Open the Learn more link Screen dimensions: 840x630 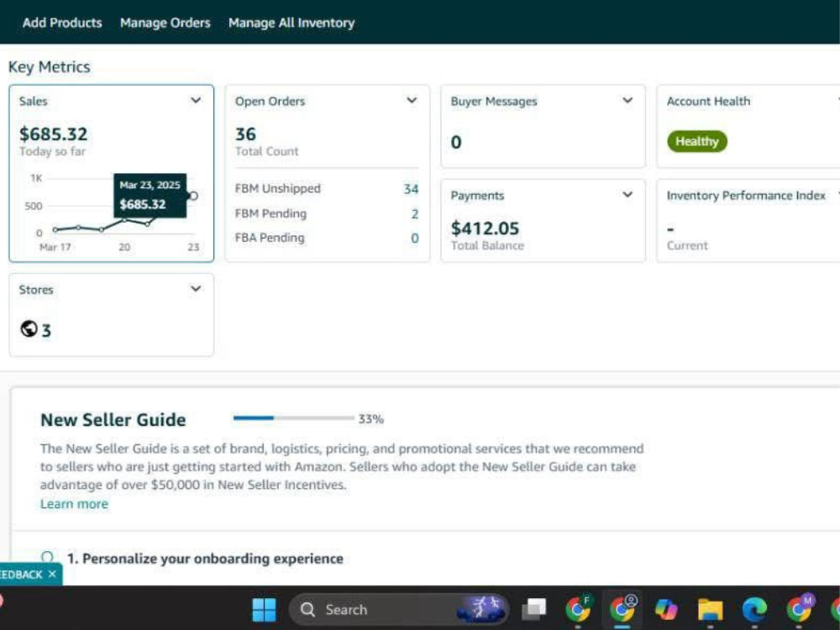coord(74,504)
